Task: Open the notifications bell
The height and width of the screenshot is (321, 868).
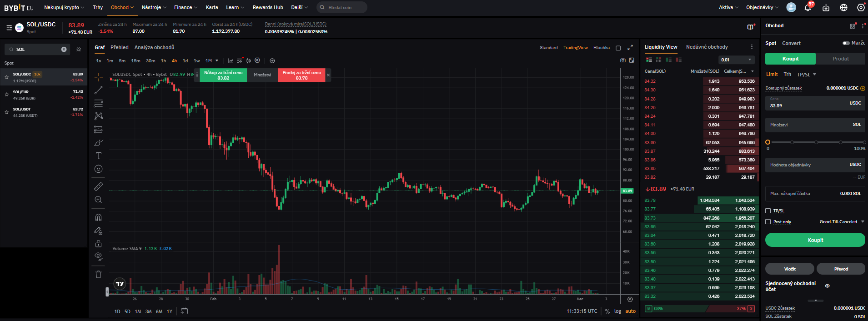Action: point(808,8)
